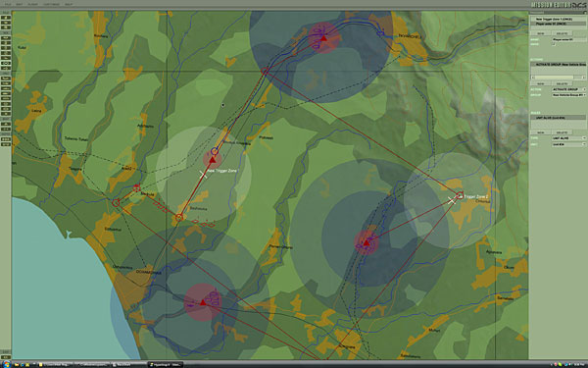This screenshot has width=588, height=368.
Task: Click the second icon under FILE toolbar group
Action: [x=6, y=23]
